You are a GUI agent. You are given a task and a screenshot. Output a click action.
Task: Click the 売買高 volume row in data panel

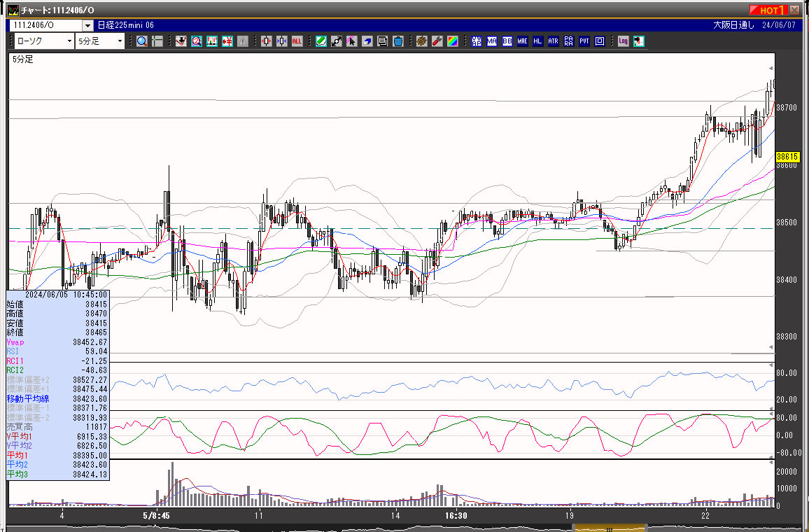(57, 427)
